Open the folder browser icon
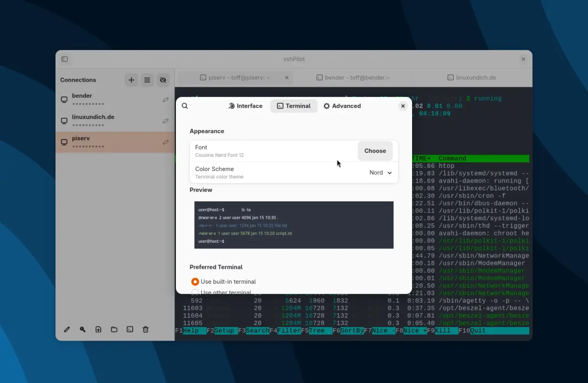The width and height of the screenshot is (588, 383). 114,329
